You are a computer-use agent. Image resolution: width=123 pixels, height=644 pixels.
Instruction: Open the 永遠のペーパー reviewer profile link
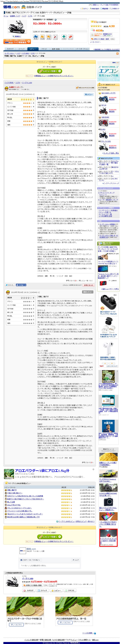[x=15, y=87]
